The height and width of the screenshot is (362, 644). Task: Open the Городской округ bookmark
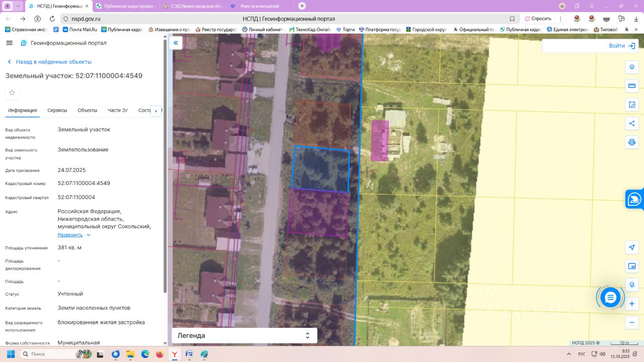[426, 30]
